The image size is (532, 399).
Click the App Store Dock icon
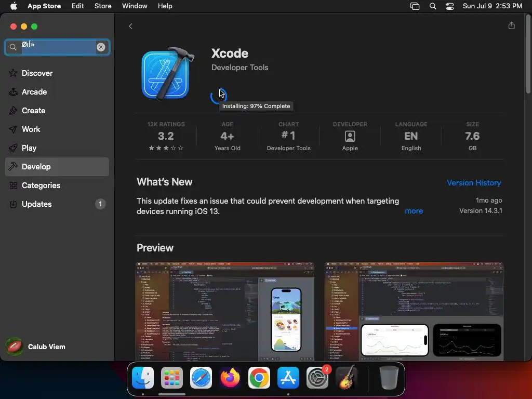tap(288, 378)
